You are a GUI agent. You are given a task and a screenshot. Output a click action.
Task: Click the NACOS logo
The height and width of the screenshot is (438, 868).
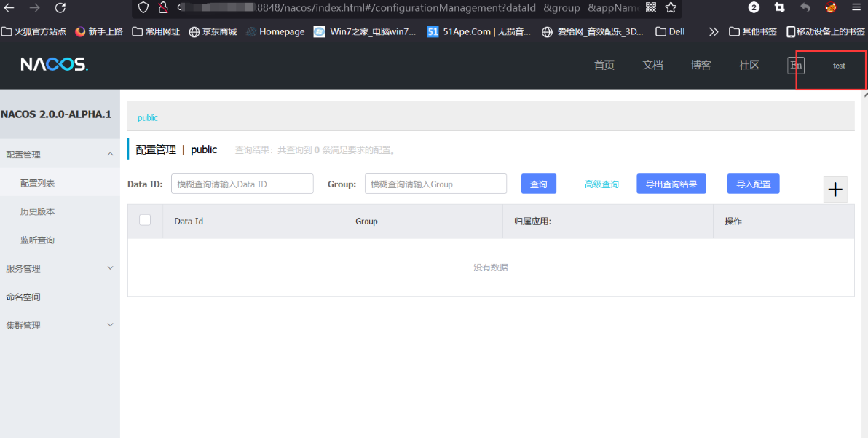coord(54,65)
